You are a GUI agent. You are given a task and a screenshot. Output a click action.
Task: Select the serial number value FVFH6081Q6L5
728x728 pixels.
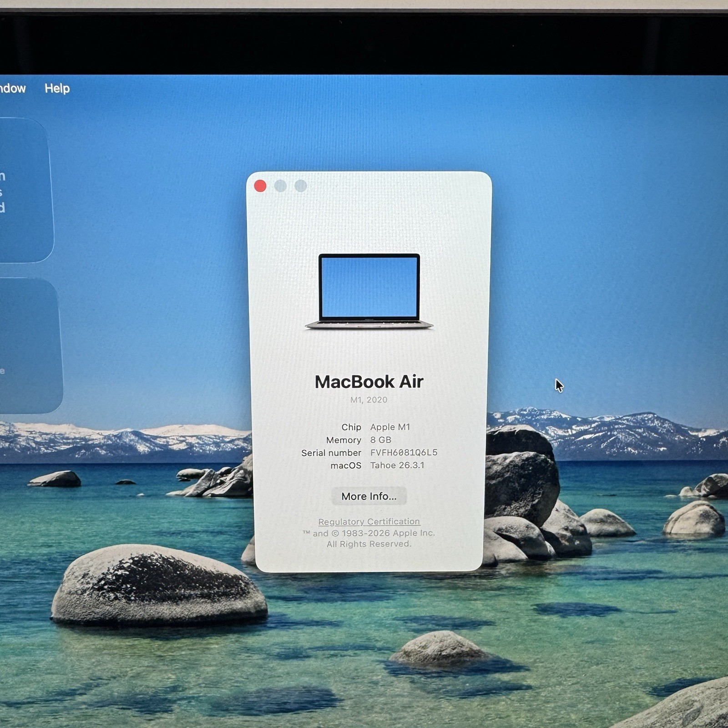[x=404, y=453]
